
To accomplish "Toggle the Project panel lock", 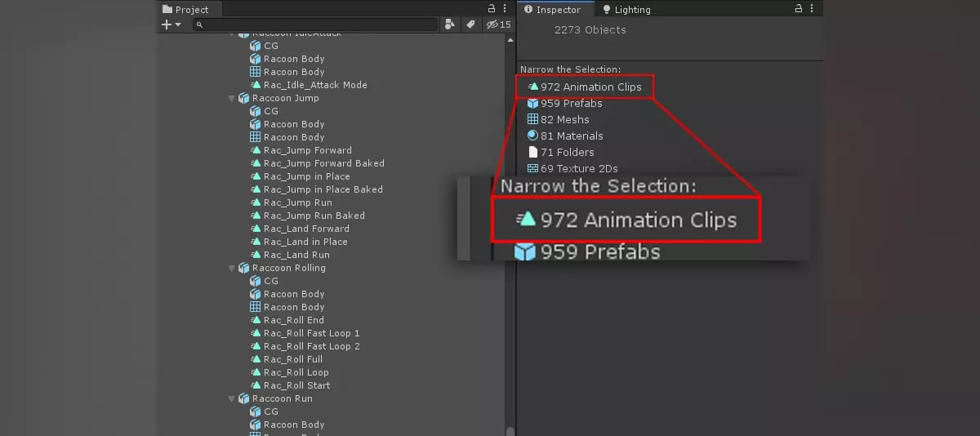I will [492, 9].
